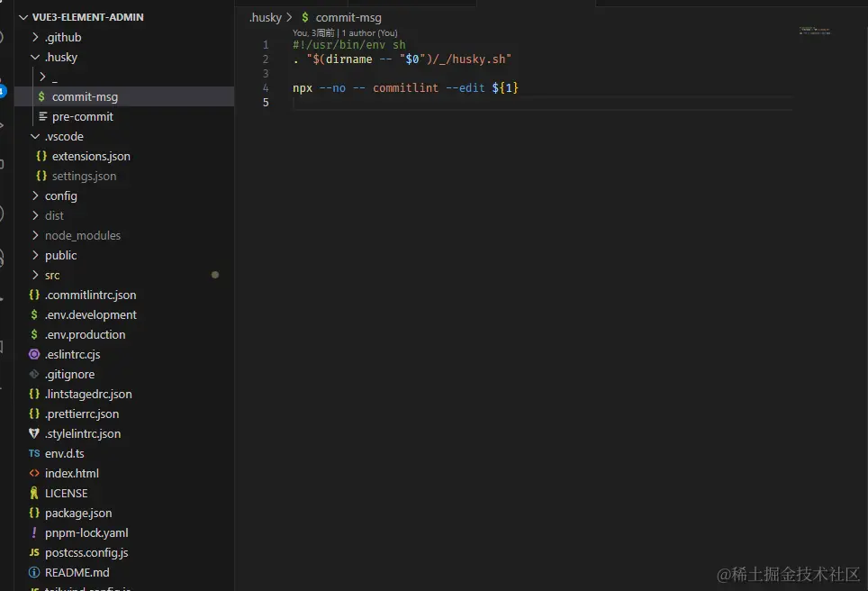Click the JS icon beside postcss.config.js

(34, 552)
